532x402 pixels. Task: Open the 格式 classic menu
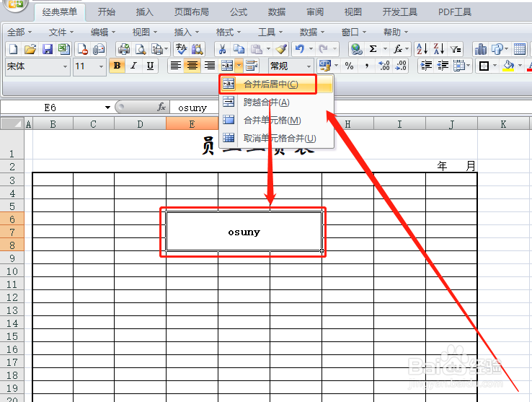coord(229,32)
